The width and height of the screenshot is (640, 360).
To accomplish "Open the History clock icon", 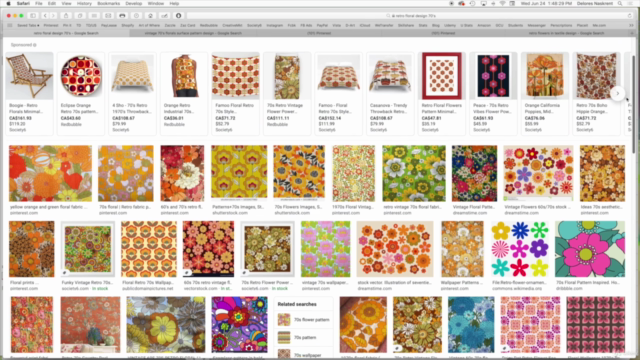I will [136, 16].
